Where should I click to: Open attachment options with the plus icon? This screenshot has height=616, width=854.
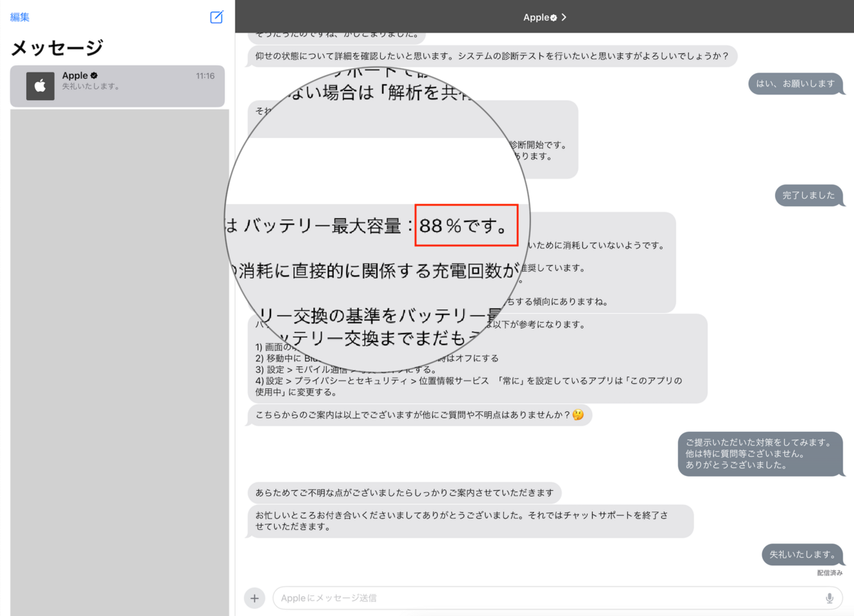coord(254,598)
